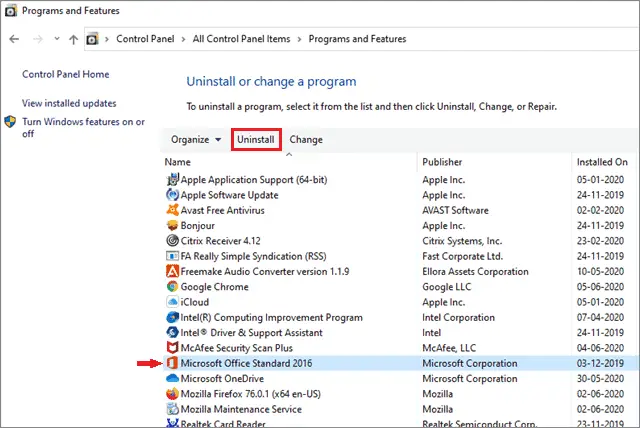Click the 03-12-2019 installed date cell
The image size is (640, 428).
[600, 363]
